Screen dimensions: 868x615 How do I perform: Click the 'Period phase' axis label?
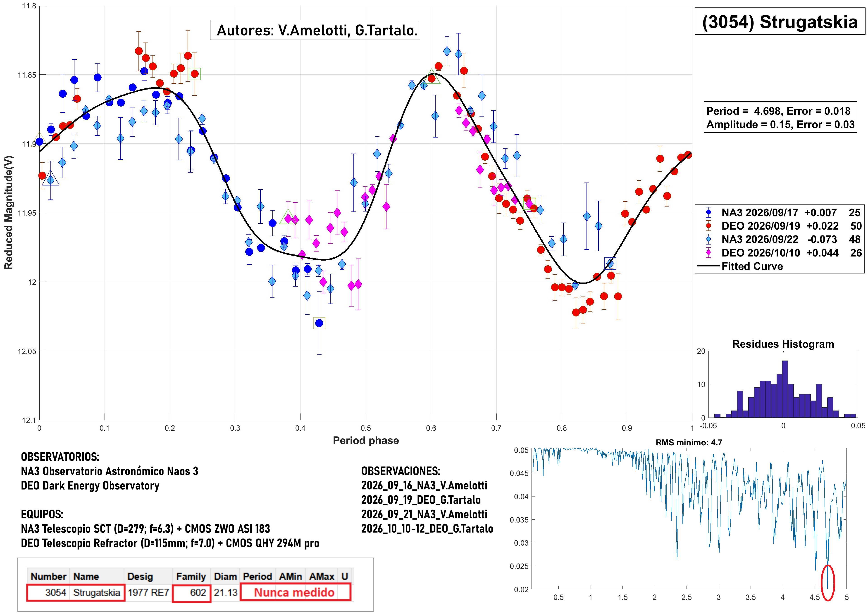tap(366, 440)
